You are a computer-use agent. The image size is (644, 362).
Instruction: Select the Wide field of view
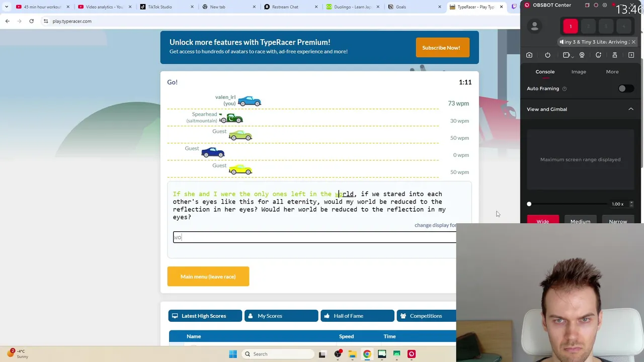(543, 220)
